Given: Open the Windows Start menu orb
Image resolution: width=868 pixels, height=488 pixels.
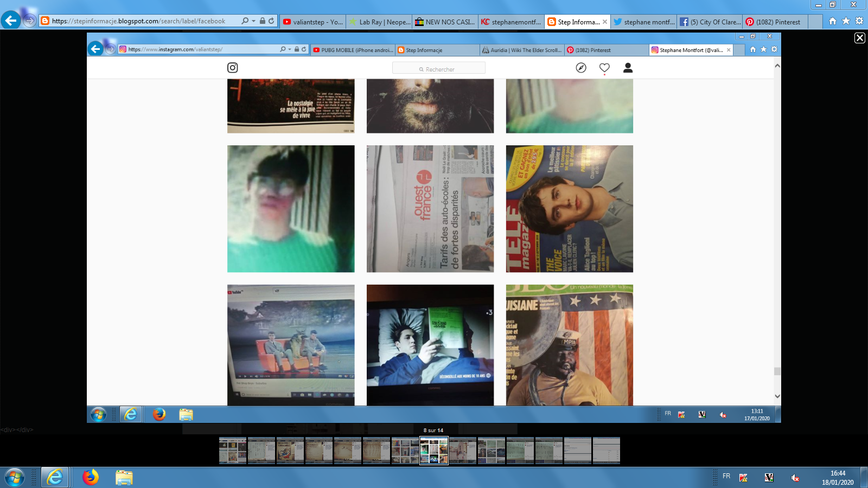Looking at the screenshot, I should click(15, 478).
